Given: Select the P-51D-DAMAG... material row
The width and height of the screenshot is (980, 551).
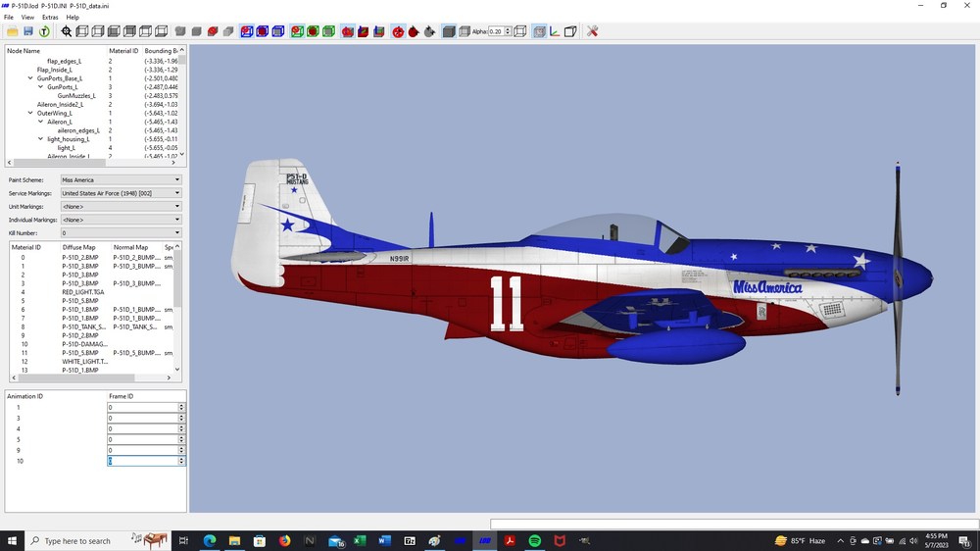Looking at the screenshot, I should click(85, 344).
